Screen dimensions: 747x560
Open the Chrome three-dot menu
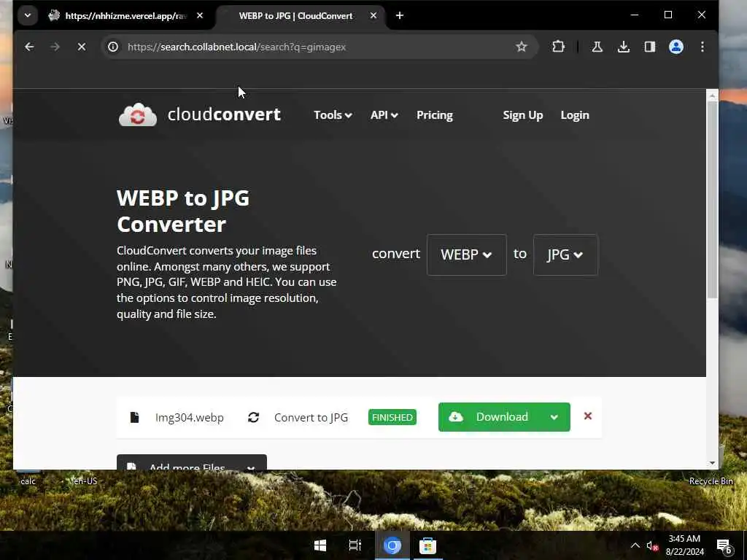pos(703,47)
